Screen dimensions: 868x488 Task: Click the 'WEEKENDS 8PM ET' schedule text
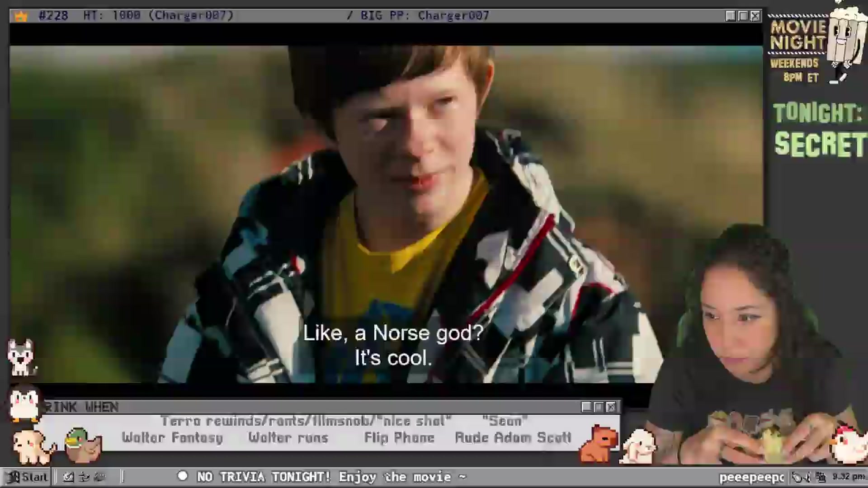pos(795,70)
